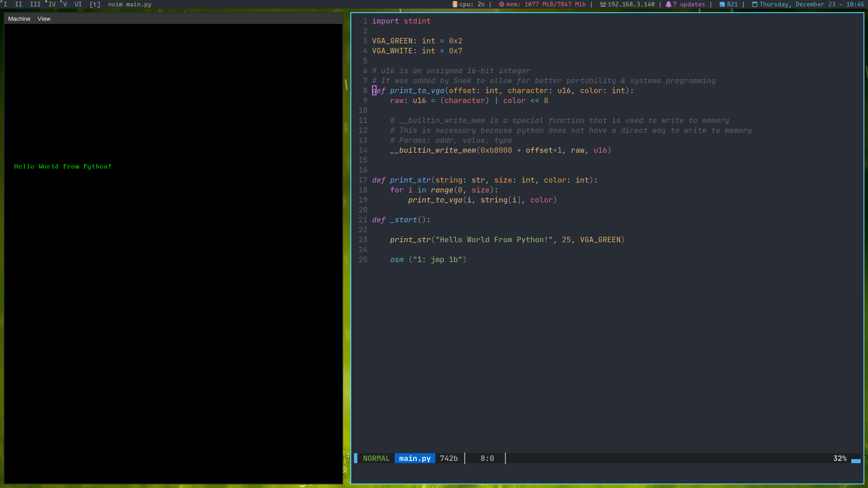Click the NORMAL mode indicator

376,458
